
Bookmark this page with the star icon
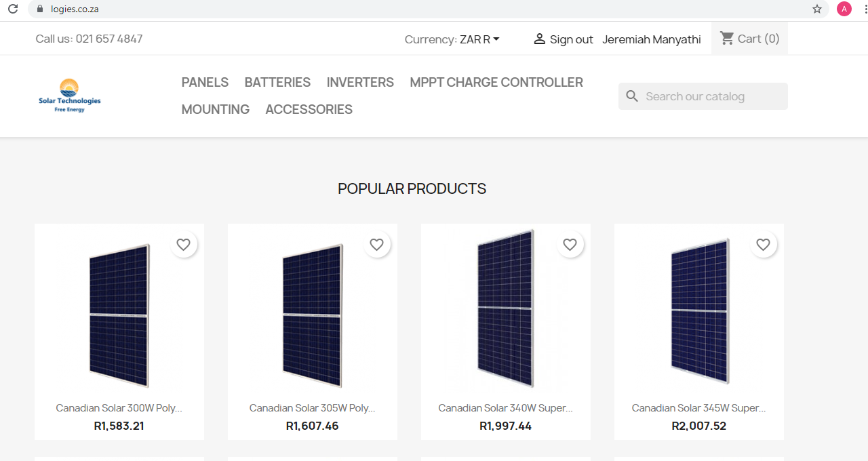click(x=817, y=9)
